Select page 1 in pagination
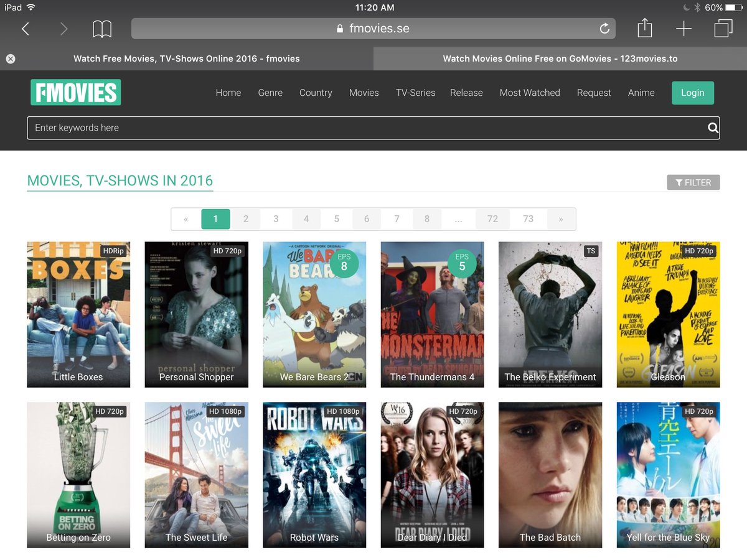Viewport: 747px width, 560px height. 215,219
